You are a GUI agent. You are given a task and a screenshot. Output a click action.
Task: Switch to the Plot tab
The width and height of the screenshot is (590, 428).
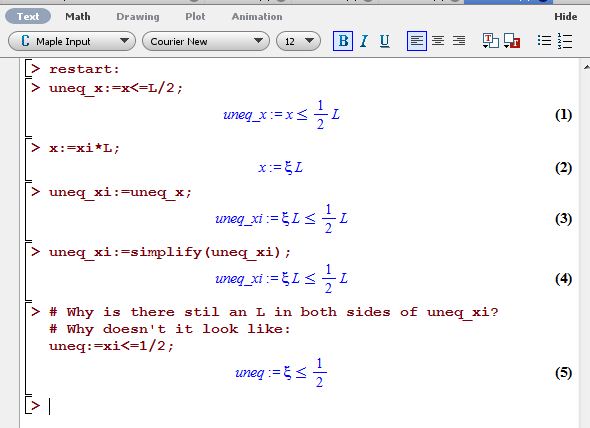[195, 17]
